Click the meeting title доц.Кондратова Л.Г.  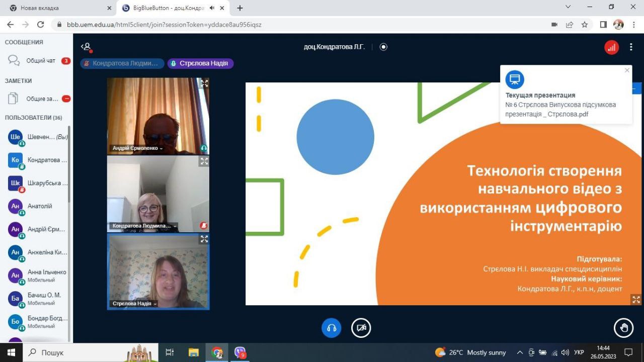pos(334,47)
